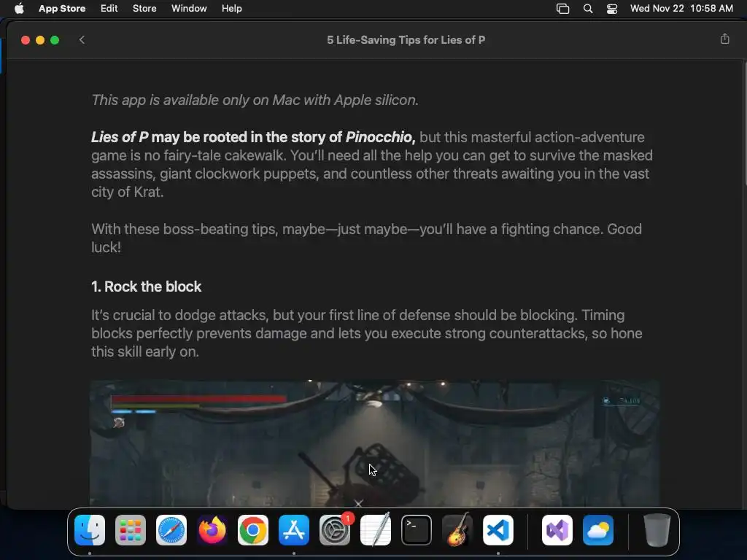Click the Share icon in the title bar

click(724, 39)
